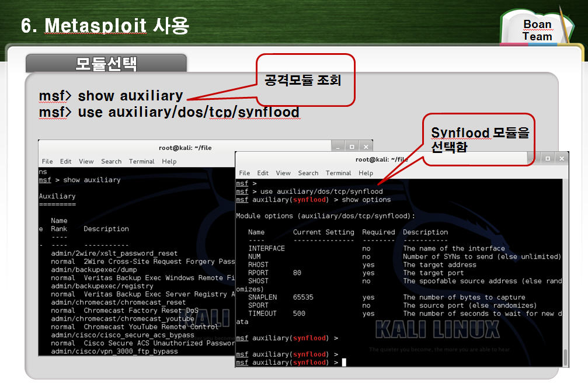The width and height of the screenshot is (588, 383).
Task: Click 'The target address' description
Action: click(440, 265)
